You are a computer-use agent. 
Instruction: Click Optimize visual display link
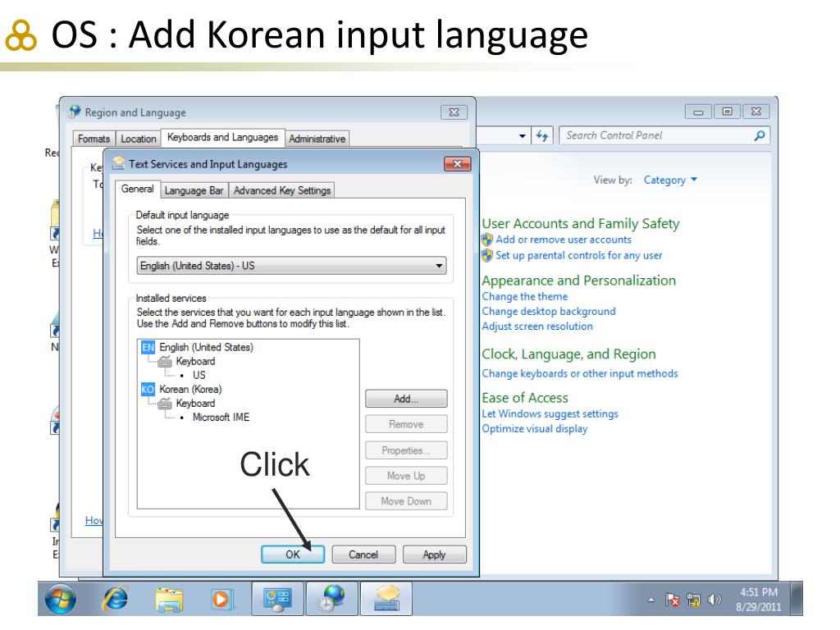(x=535, y=428)
